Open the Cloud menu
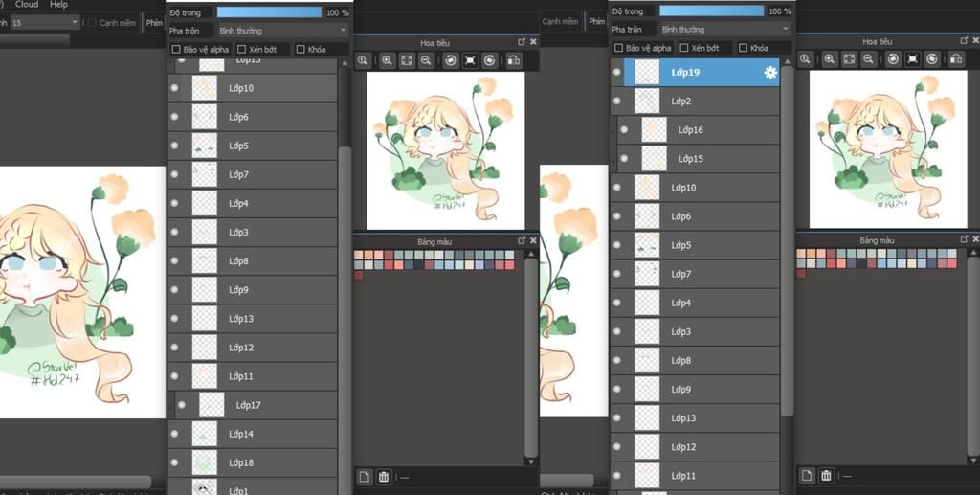 (x=27, y=5)
